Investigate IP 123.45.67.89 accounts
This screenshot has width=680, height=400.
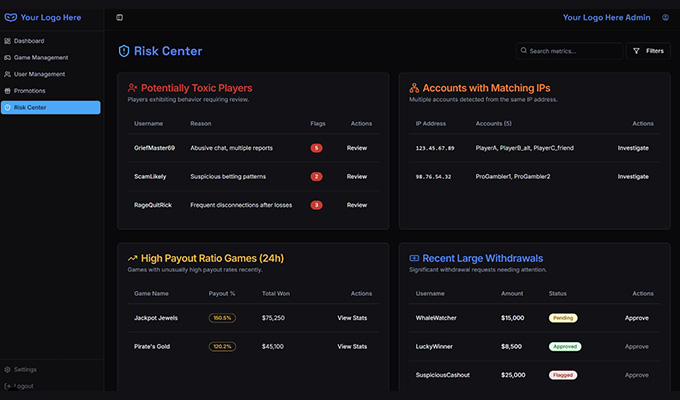click(633, 148)
